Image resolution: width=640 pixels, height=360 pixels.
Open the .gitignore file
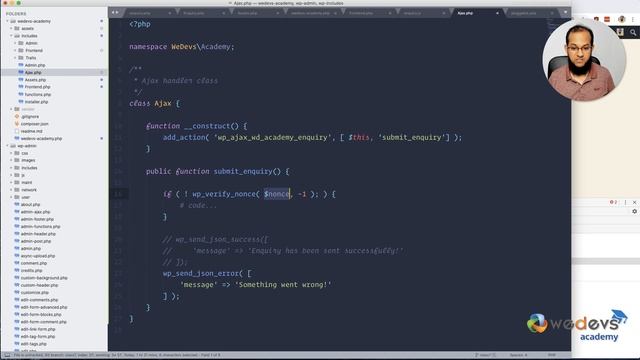(29, 116)
